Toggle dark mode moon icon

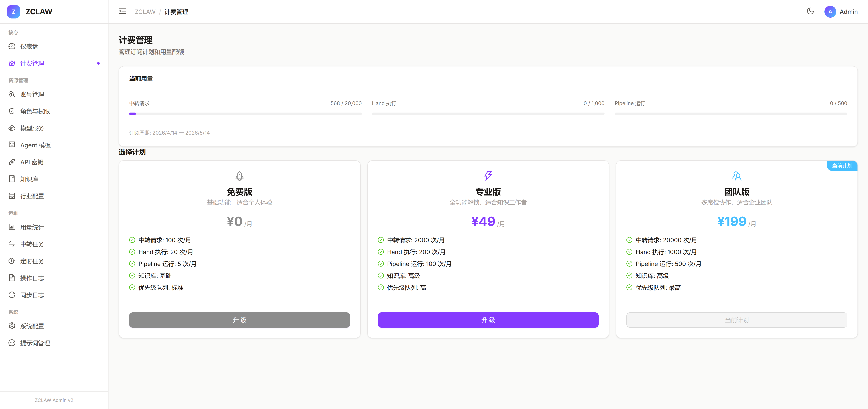point(810,12)
